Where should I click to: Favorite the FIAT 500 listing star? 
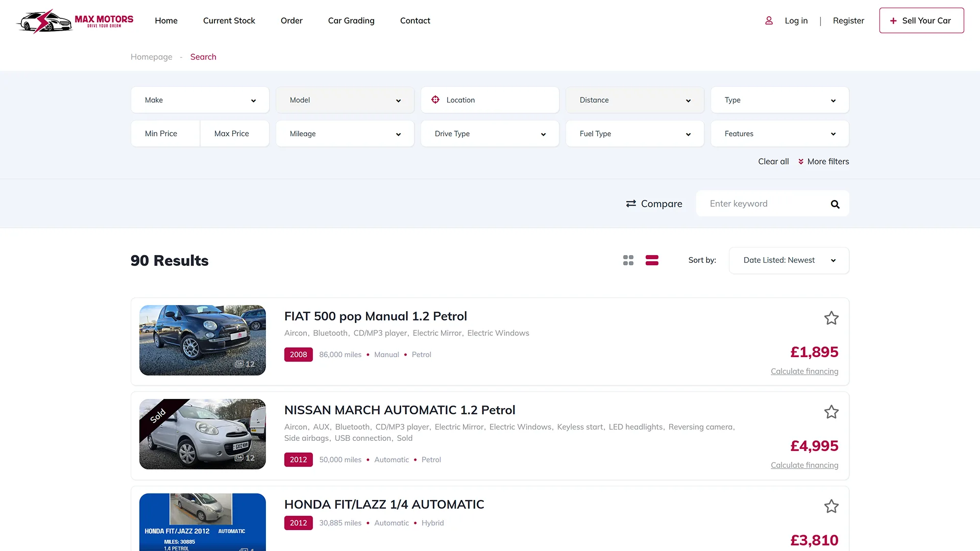831,318
